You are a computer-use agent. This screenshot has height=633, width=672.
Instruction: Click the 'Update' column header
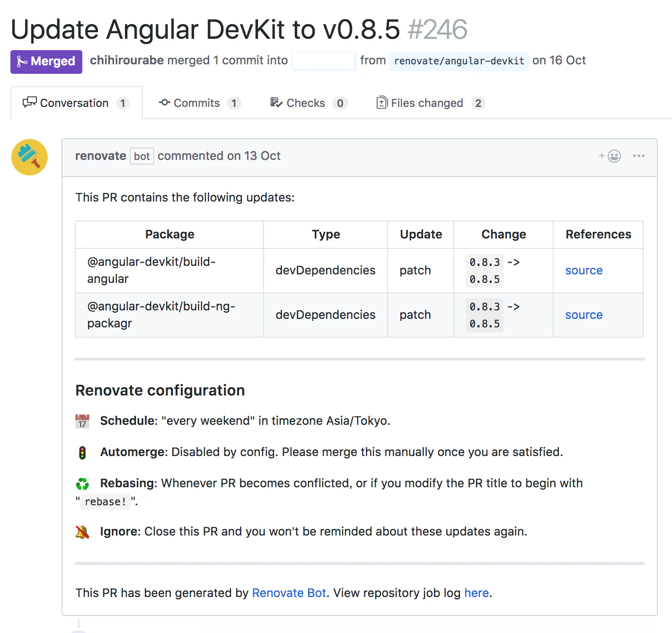click(421, 235)
